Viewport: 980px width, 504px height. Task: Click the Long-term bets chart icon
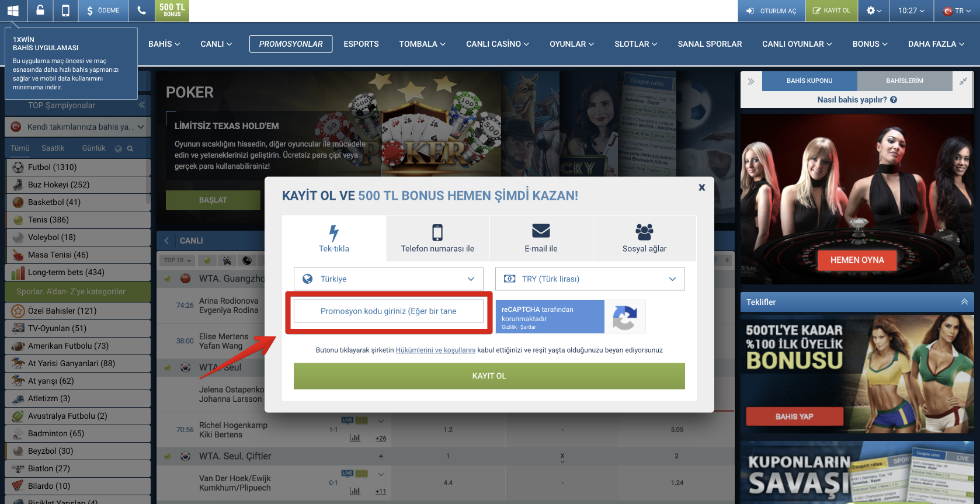click(x=18, y=272)
